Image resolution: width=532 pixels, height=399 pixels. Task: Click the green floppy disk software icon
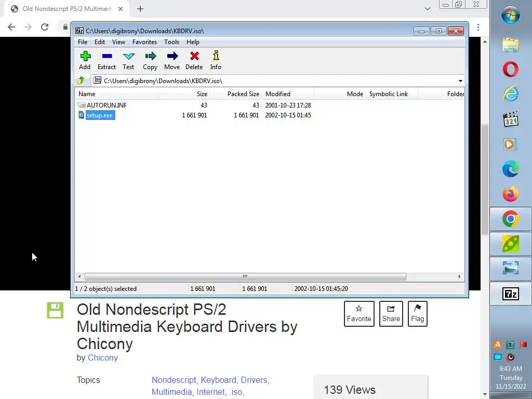55,310
